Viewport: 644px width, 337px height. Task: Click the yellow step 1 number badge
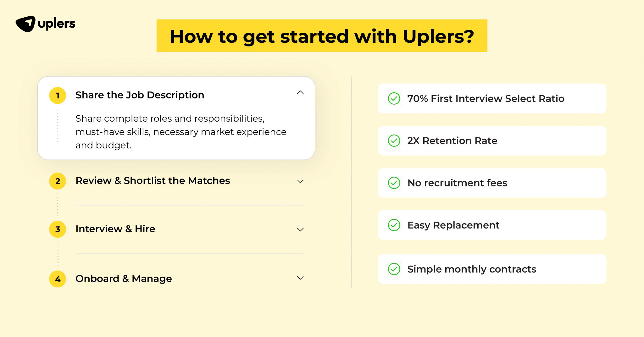click(x=58, y=96)
